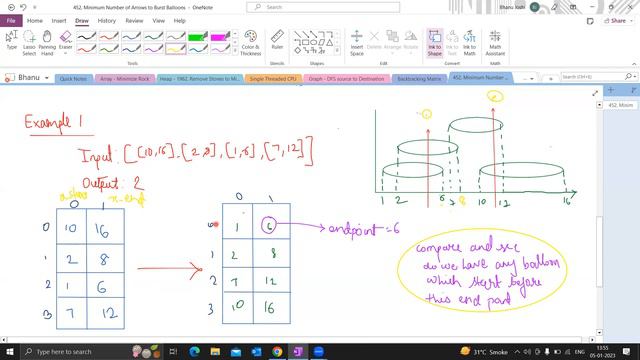Open Color & Thickness settings
640x360 pixels.
tap(250, 42)
